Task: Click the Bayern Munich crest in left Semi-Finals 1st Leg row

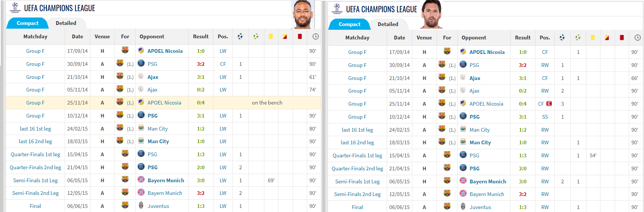Action: 141,180
